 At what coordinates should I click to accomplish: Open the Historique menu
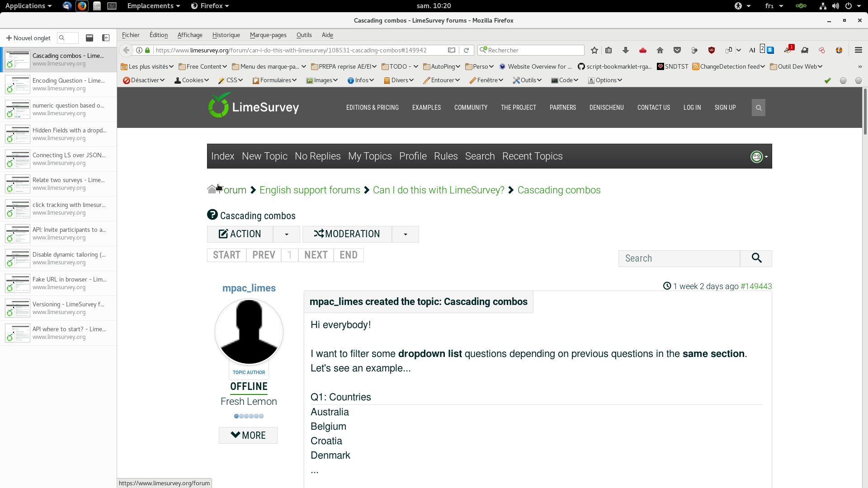(226, 35)
